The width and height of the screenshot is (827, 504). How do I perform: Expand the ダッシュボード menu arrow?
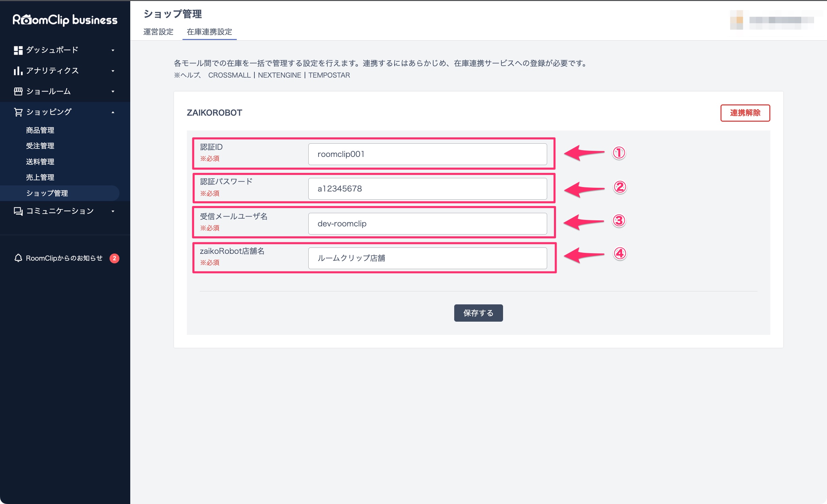pyautogui.click(x=113, y=51)
